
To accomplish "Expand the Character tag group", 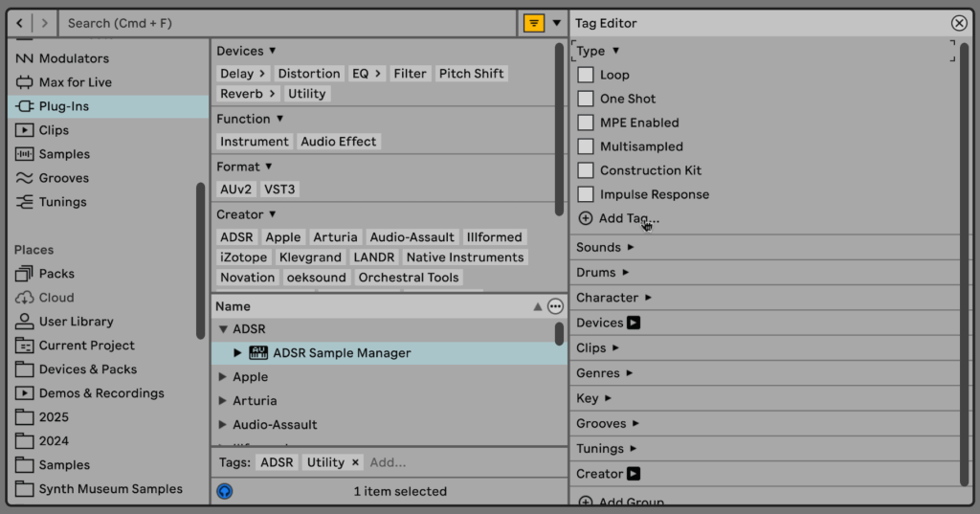I will pyautogui.click(x=648, y=298).
